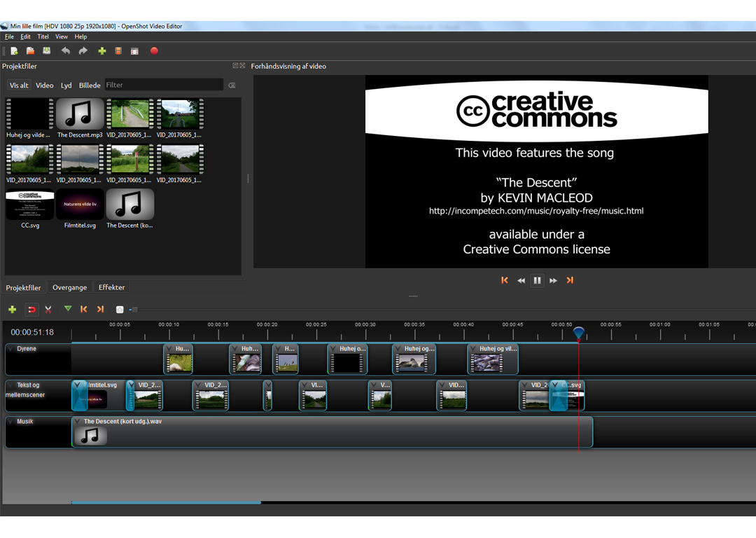Toggle timeline snapping magnet

click(31, 310)
